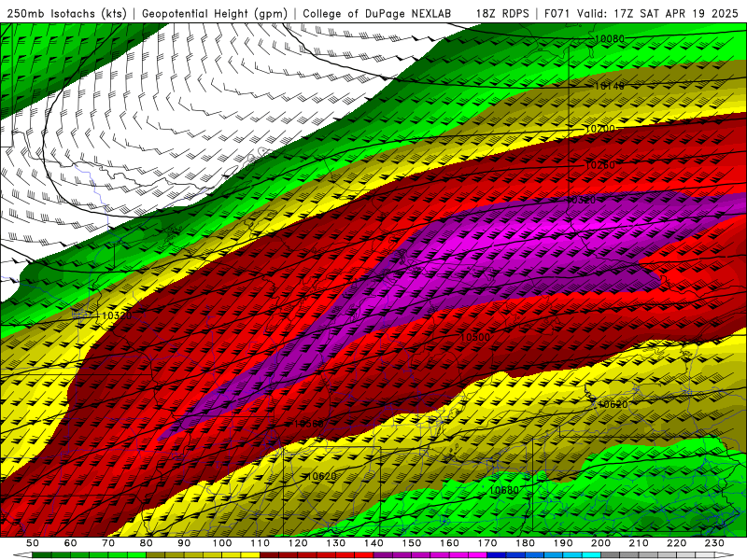Select the bright yellow swatch just left of 110
The image size is (747, 560).
(250, 555)
